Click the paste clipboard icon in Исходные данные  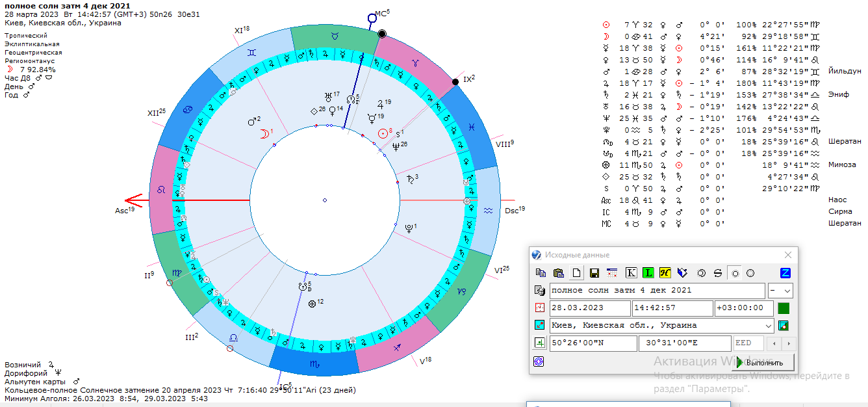pos(558,272)
